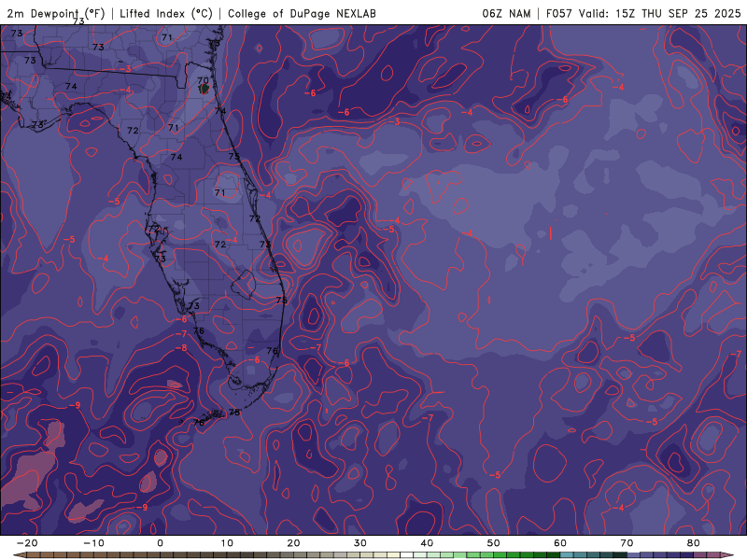Viewport: 747px width, 560px height.
Task: Click the red "-8" lifted index contour label
Action: pyautogui.click(x=181, y=348)
